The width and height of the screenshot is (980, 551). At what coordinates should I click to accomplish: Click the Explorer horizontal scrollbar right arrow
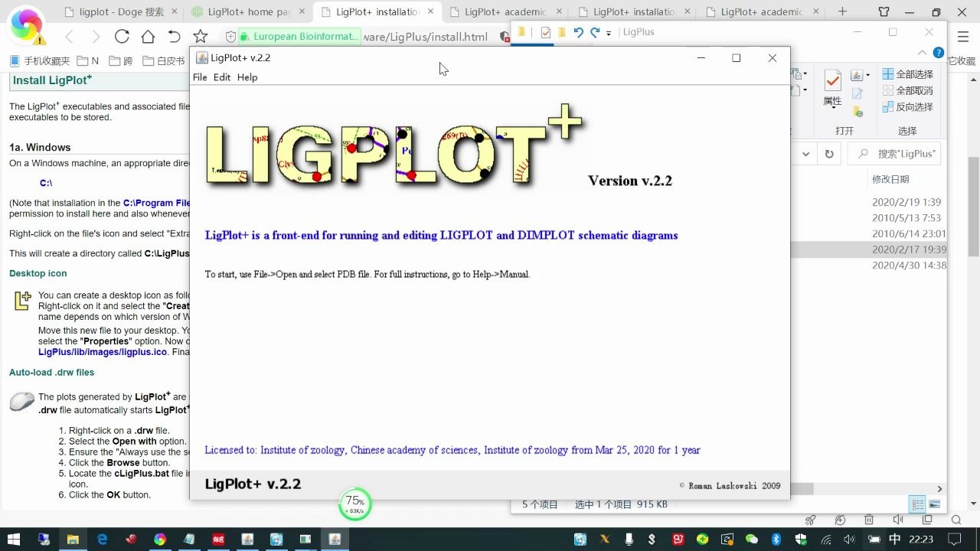click(940, 488)
